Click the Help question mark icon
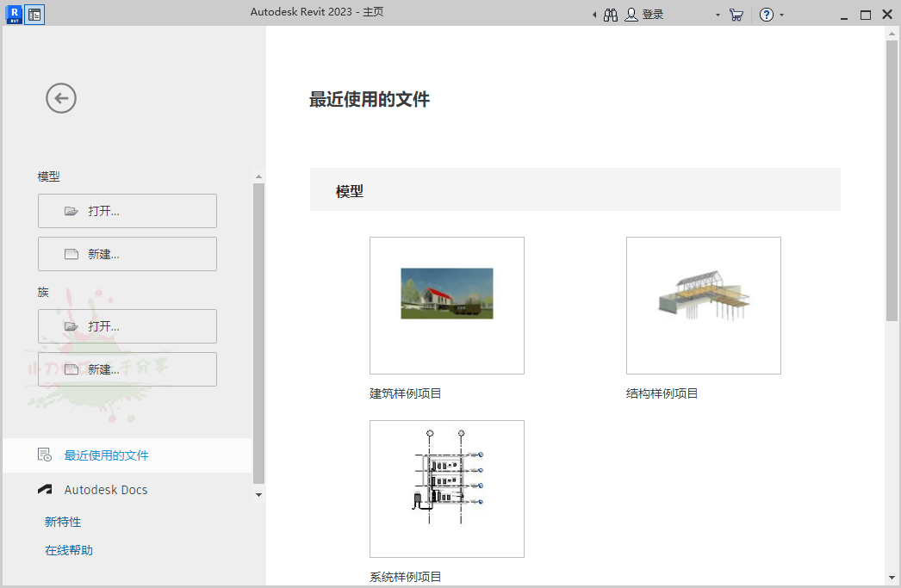This screenshot has height=588, width=901. click(x=767, y=14)
